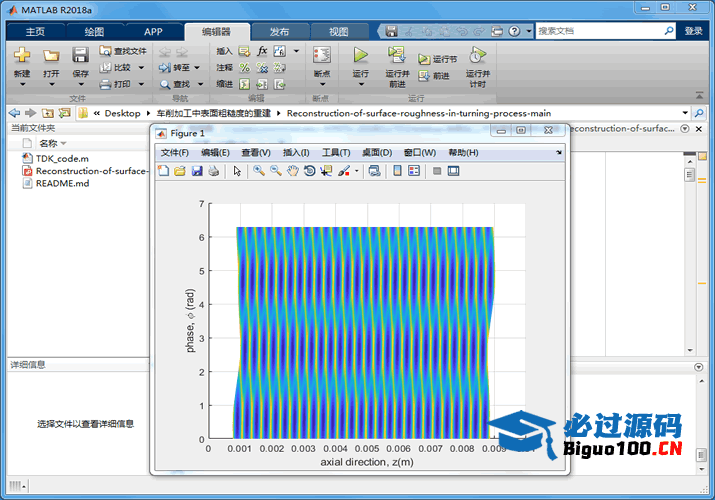Click the 运行节 (Run Section) button
The height and width of the screenshot is (500, 715).
click(x=437, y=59)
